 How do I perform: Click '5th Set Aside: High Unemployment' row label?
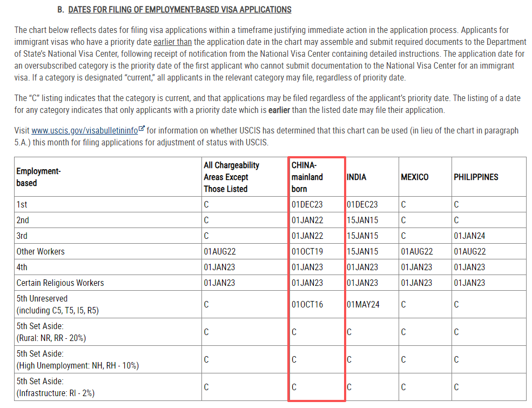pyautogui.click(x=77, y=360)
